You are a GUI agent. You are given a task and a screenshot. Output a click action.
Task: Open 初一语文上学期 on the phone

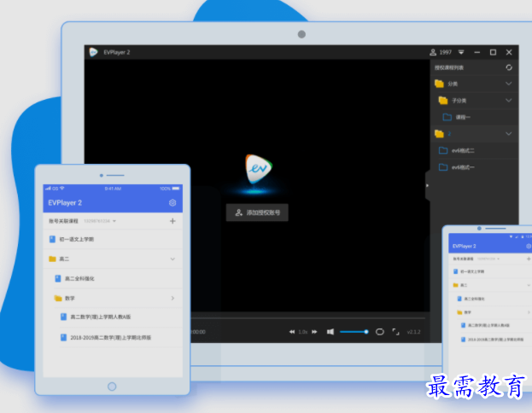pos(472,271)
